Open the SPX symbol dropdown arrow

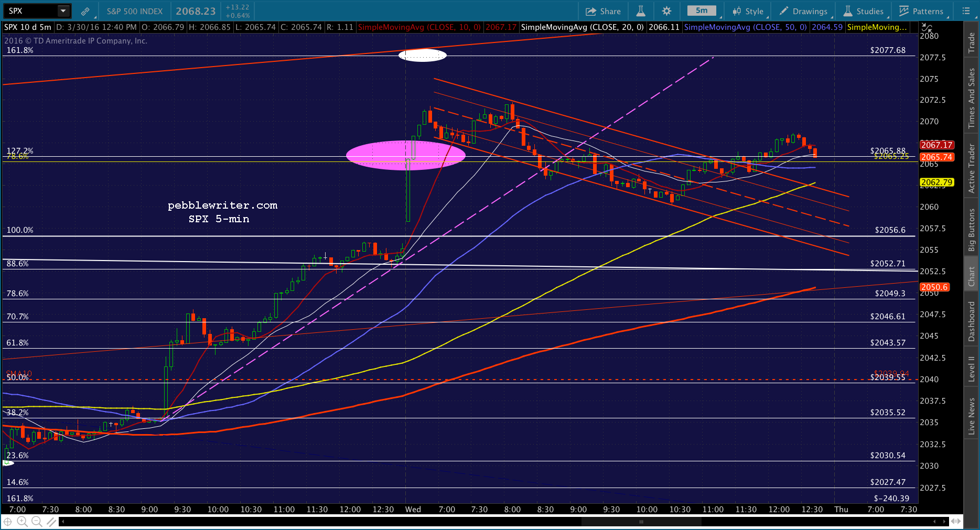point(63,11)
